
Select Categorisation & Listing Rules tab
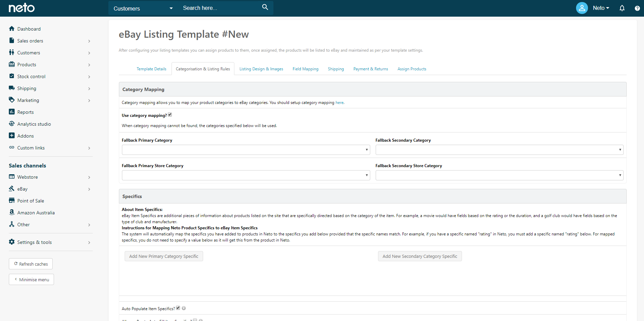pyautogui.click(x=203, y=69)
